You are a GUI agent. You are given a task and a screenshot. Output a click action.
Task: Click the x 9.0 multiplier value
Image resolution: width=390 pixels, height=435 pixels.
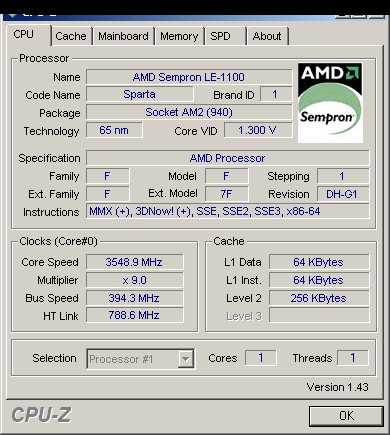[x=134, y=280]
